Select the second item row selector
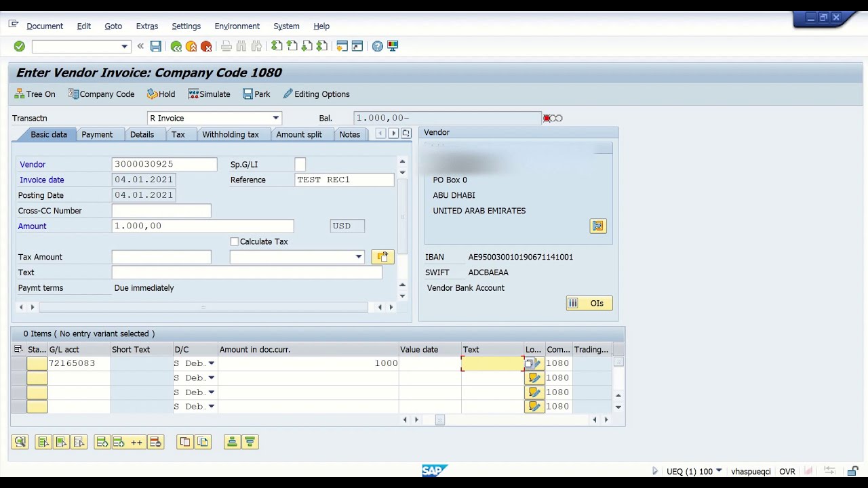Image resolution: width=868 pixels, height=488 pixels. pos(18,378)
